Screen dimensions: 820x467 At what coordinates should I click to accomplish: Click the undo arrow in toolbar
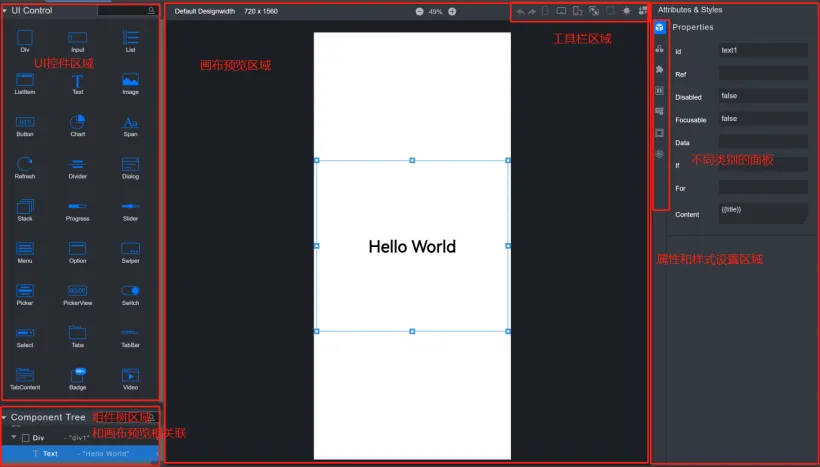(520, 12)
